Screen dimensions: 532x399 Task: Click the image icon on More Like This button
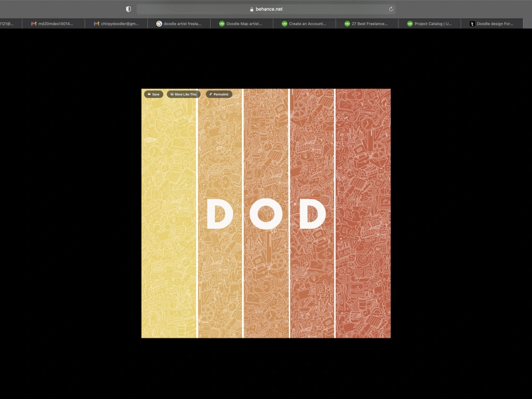(171, 94)
